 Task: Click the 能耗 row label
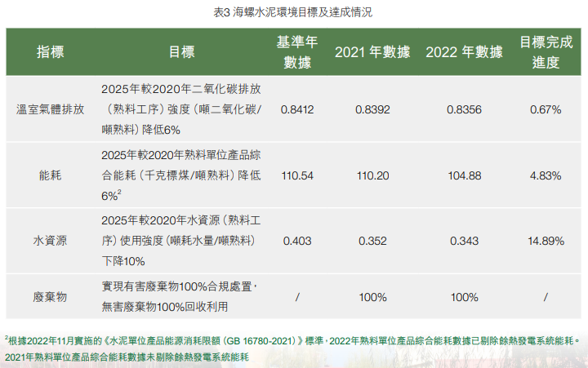pos(51,175)
